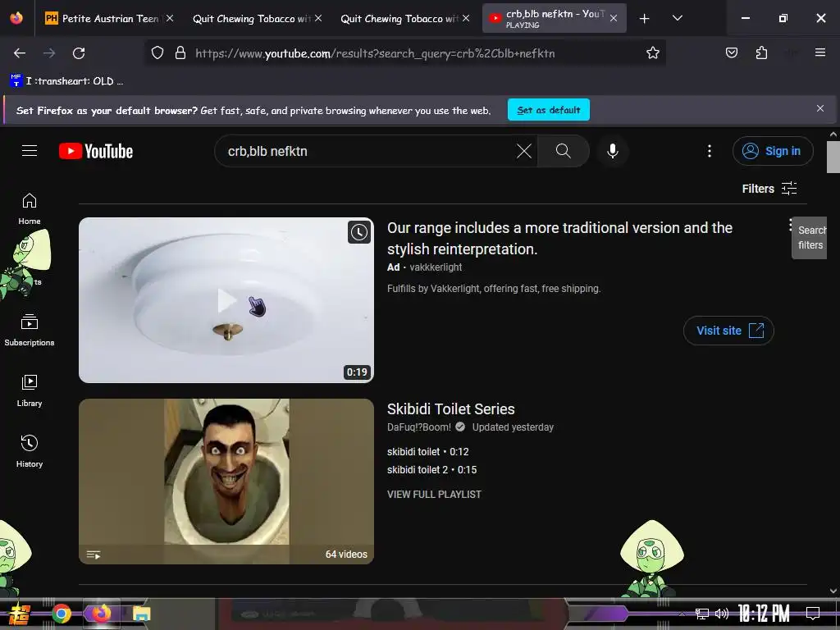Go back to previous page in Firefox

[20, 53]
